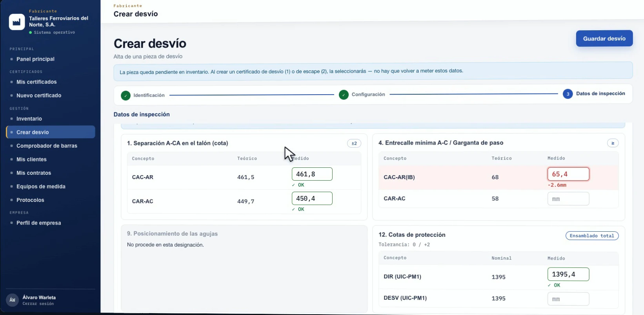
Task: Click the Sistema operativo status indicator
Action: pyautogui.click(x=52, y=32)
